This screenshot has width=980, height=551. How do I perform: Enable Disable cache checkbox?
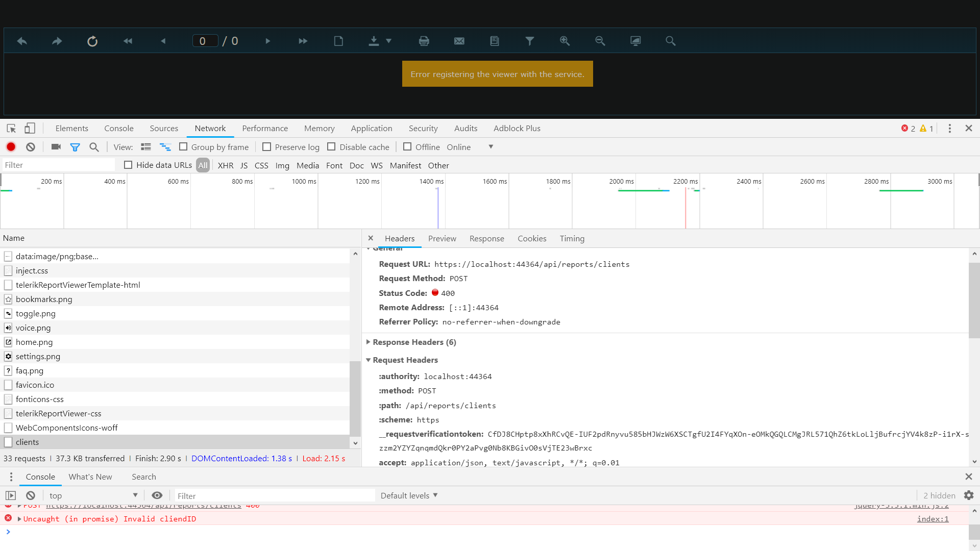[x=331, y=147]
